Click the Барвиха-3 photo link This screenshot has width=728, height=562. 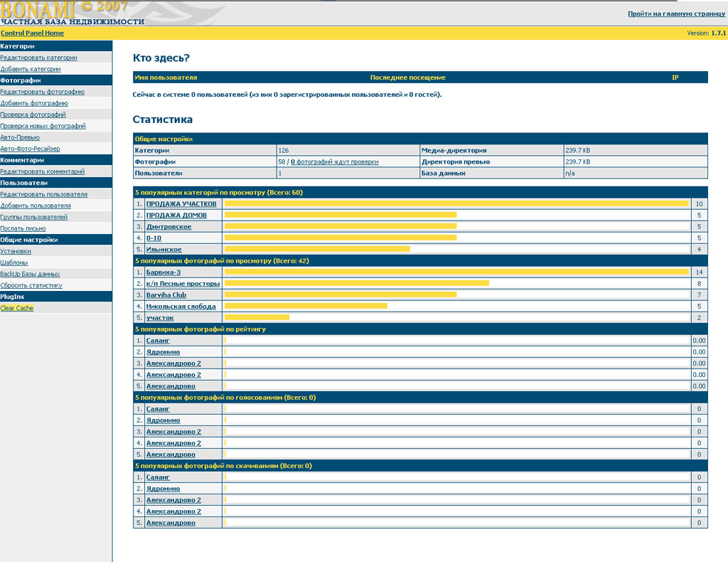click(x=163, y=272)
